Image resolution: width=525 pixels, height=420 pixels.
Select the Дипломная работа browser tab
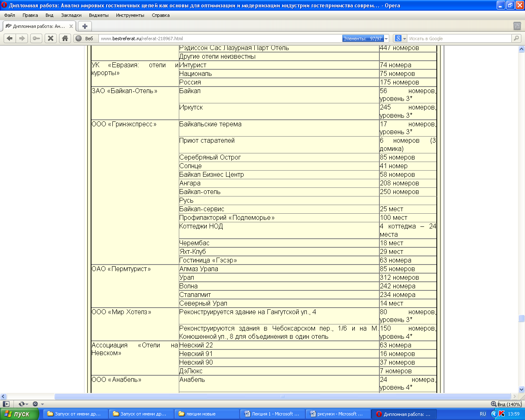pos(39,26)
